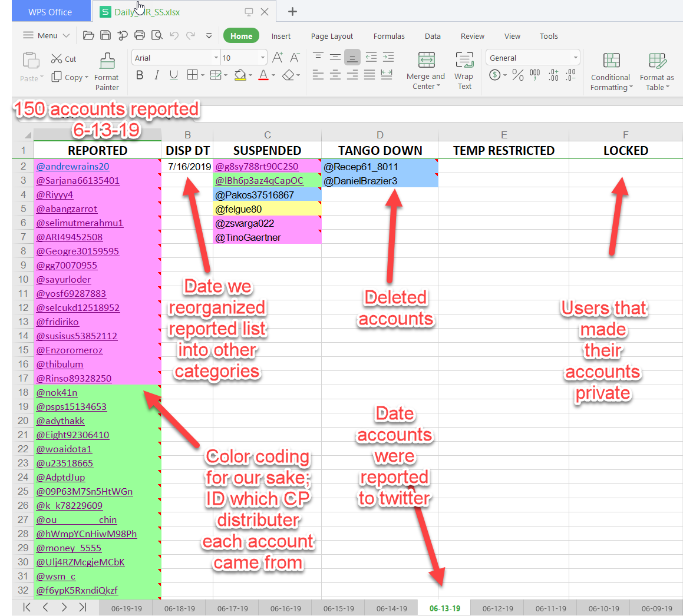Open the @nok41n hyperlink
The width and height of the screenshot is (683, 616).
pos(57,393)
